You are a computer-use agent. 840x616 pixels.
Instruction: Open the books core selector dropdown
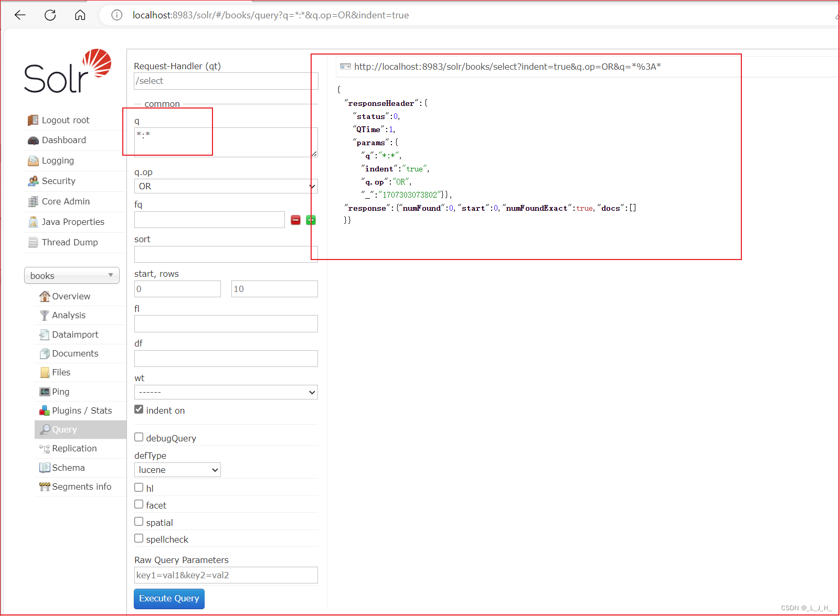[72, 275]
